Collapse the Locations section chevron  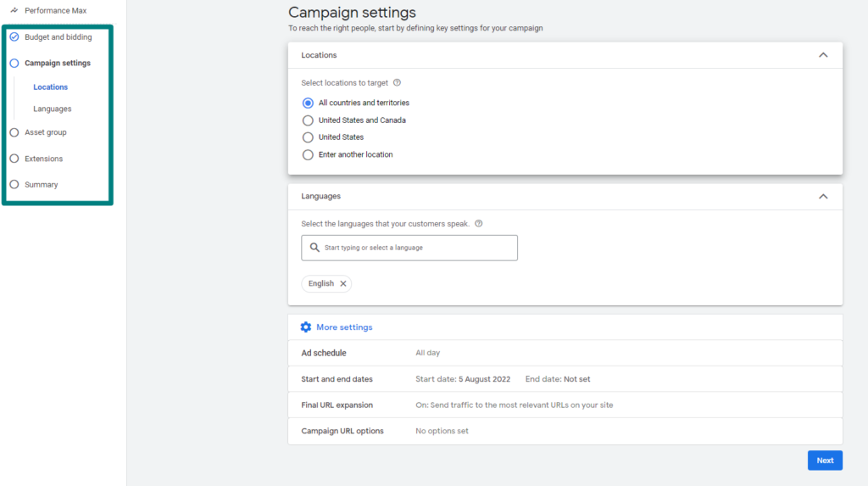click(823, 55)
